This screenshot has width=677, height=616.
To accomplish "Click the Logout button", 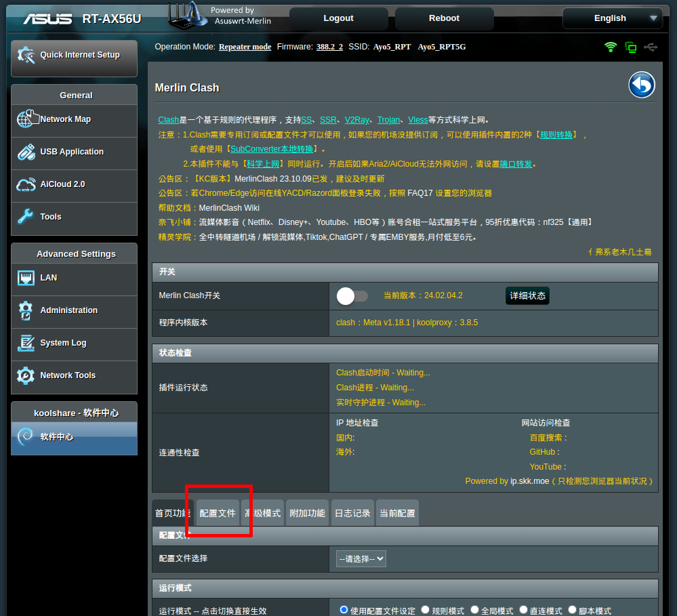I will (x=339, y=18).
